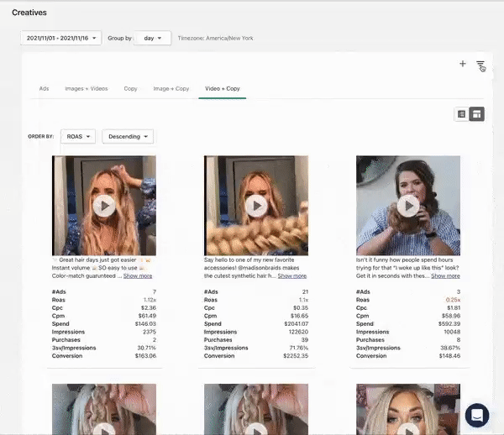
Task: Play the second braid video creative
Action: click(x=256, y=206)
